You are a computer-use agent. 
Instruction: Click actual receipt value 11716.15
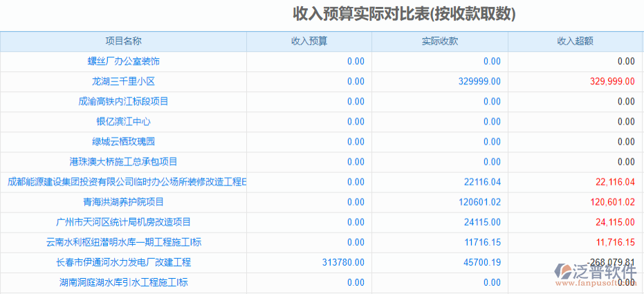coord(483,242)
